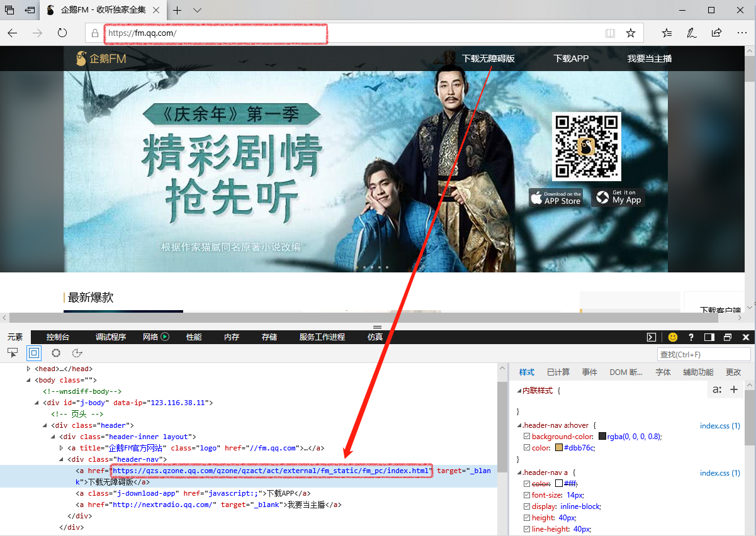756x536 pixels.
Task: Refresh the page using the reload icon
Action: point(62,33)
